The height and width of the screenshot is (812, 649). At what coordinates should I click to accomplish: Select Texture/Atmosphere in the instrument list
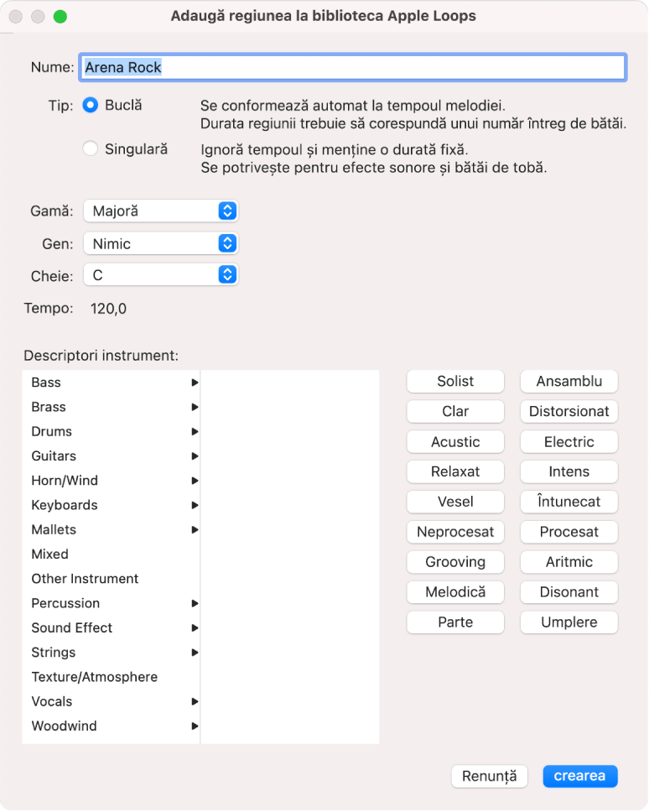[111, 677]
